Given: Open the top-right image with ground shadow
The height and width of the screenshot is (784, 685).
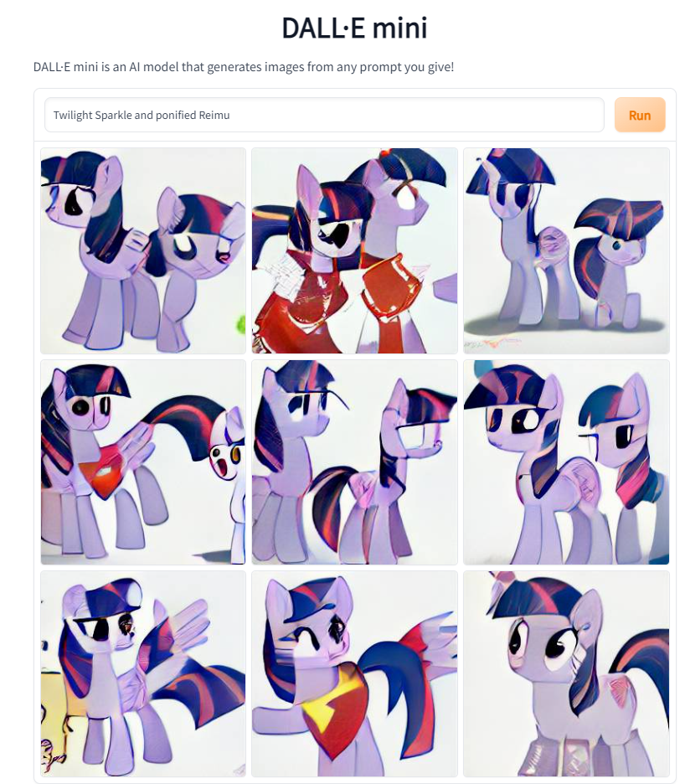Looking at the screenshot, I should click(566, 250).
